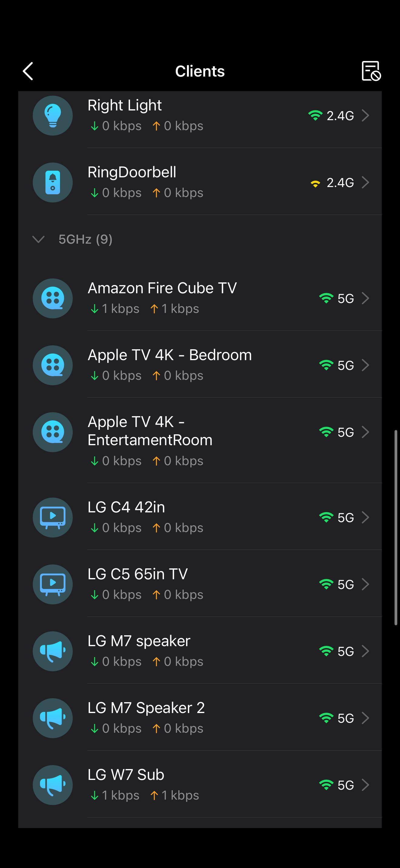
Task: Select the LG M7 Speaker 2 client name
Action: pyautogui.click(x=146, y=708)
